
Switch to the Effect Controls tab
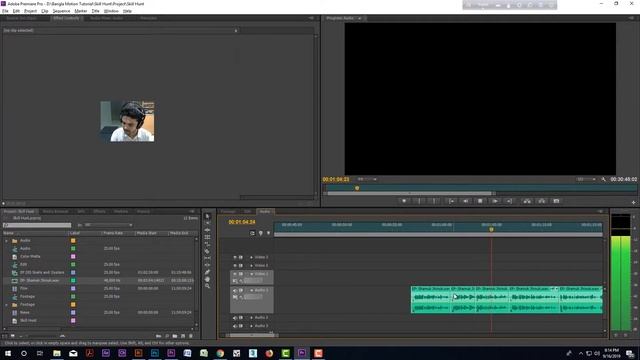pyautogui.click(x=66, y=18)
